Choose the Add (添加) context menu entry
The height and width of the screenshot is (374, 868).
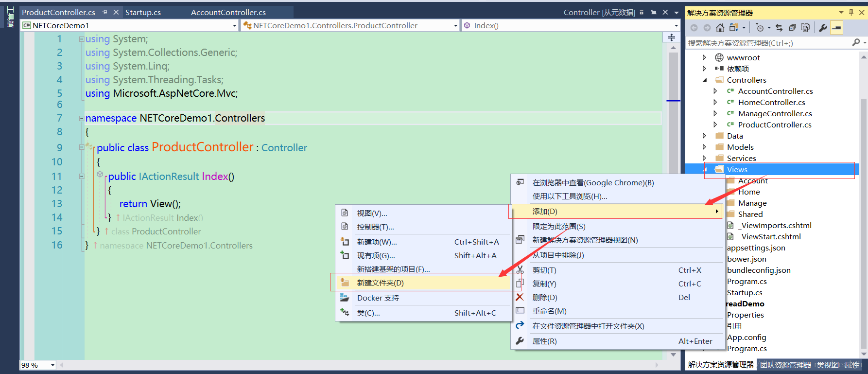[x=616, y=212]
